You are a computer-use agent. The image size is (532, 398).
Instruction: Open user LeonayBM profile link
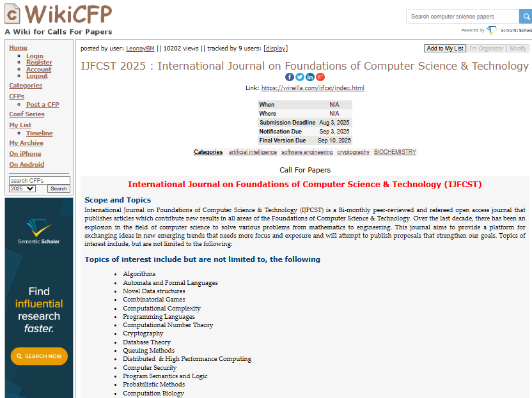pyautogui.click(x=140, y=49)
